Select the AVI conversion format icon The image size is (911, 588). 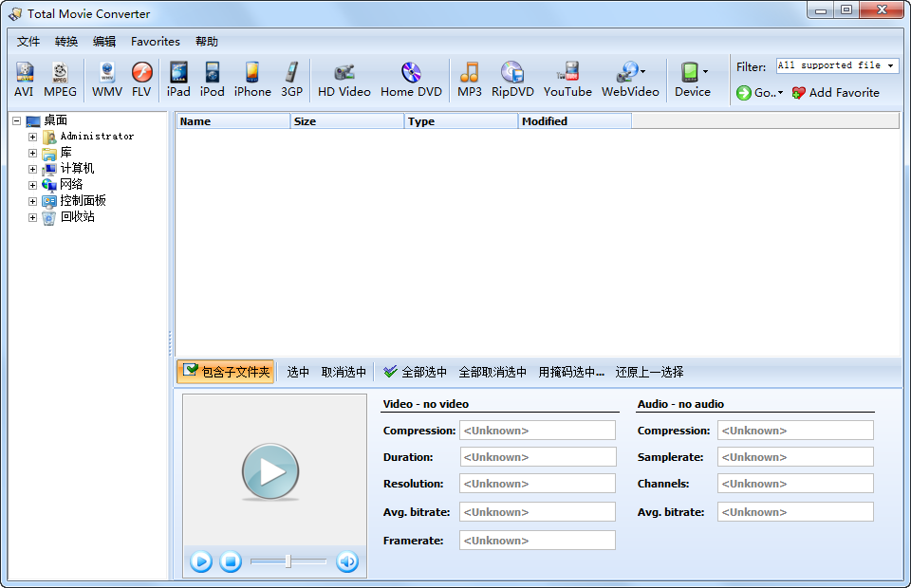24,80
